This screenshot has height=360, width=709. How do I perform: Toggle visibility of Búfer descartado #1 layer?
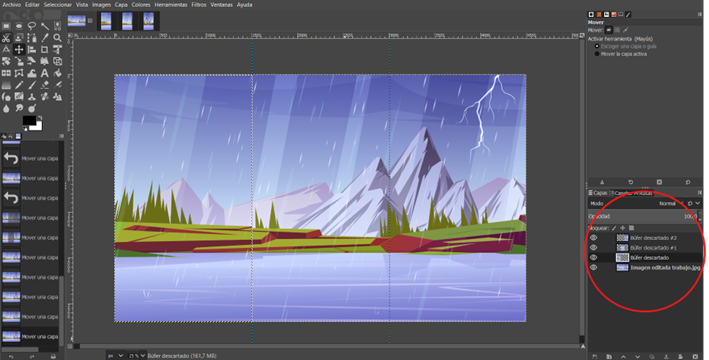coord(594,248)
